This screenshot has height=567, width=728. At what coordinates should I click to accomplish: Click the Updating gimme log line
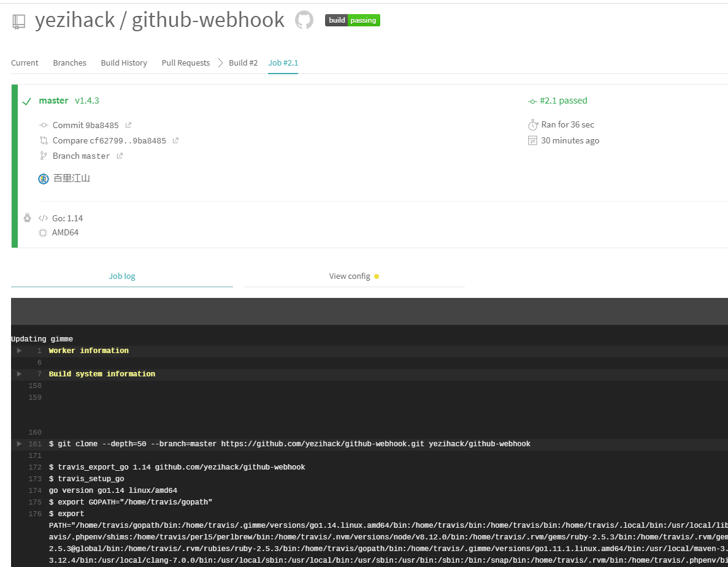pyautogui.click(x=42, y=339)
